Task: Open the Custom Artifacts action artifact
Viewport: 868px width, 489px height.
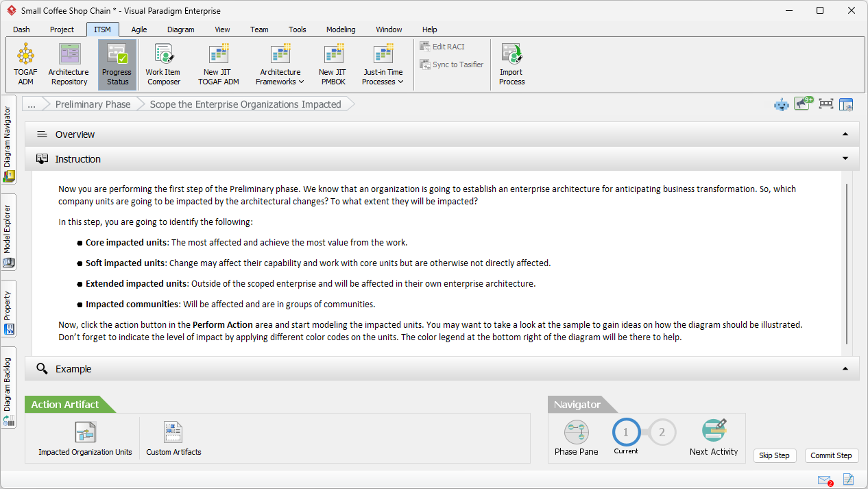Action: (x=173, y=438)
